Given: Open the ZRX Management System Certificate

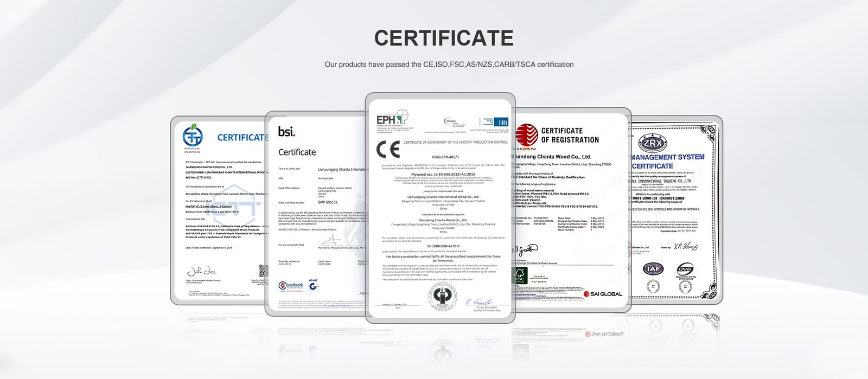Looking at the screenshot, I should (x=676, y=210).
